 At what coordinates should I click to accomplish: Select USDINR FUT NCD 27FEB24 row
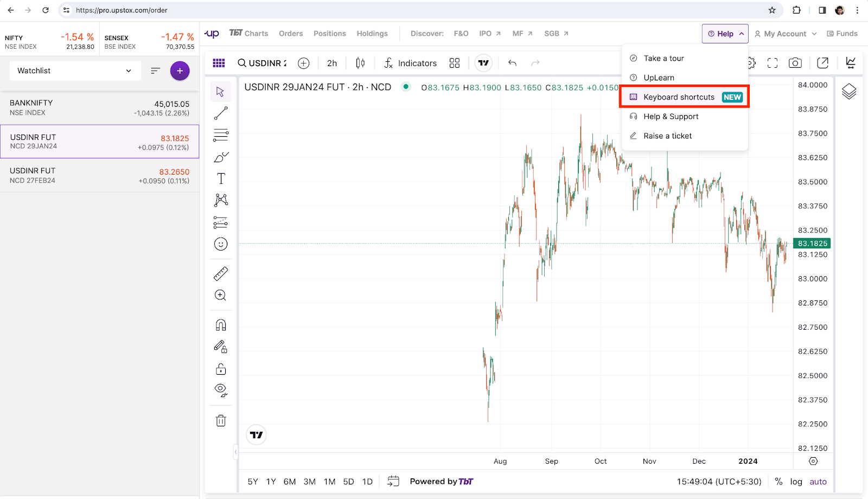coord(100,175)
